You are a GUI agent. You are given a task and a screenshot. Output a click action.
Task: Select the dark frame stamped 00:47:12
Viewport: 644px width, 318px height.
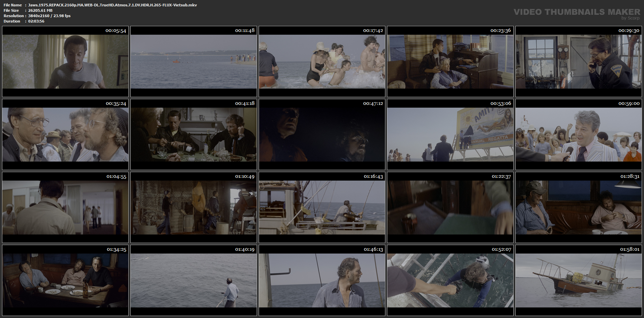coord(322,134)
